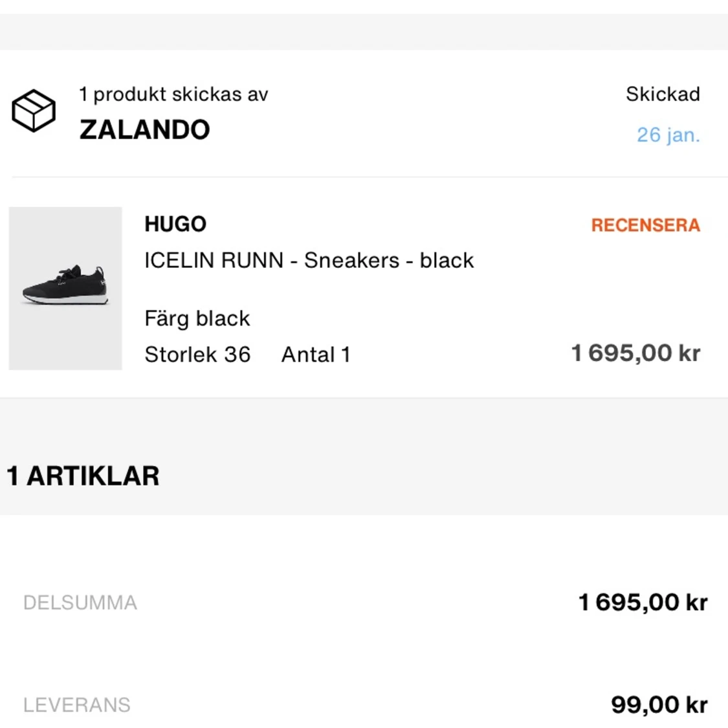
Task: Click the grey bar above the shipment header
Action: [364, 32]
